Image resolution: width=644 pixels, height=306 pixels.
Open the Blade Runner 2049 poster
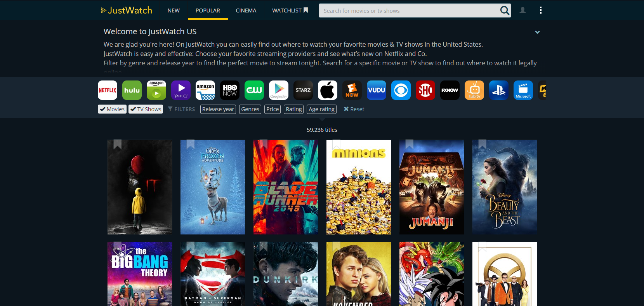coord(286,187)
